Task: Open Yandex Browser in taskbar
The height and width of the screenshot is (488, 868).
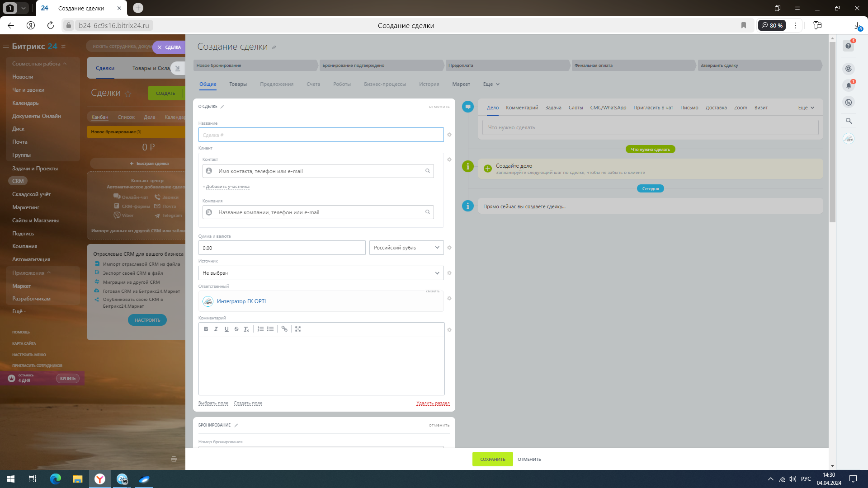Action: (x=100, y=479)
